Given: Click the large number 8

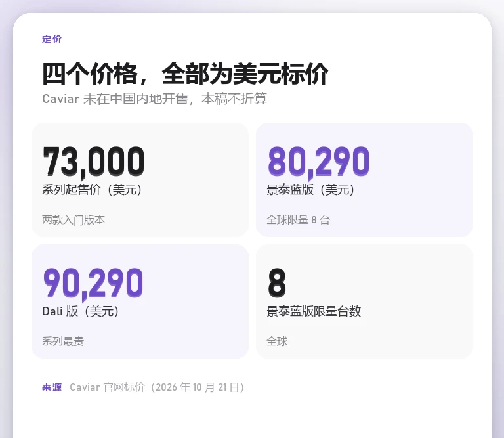Looking at the screenshot, I should 277,282.
